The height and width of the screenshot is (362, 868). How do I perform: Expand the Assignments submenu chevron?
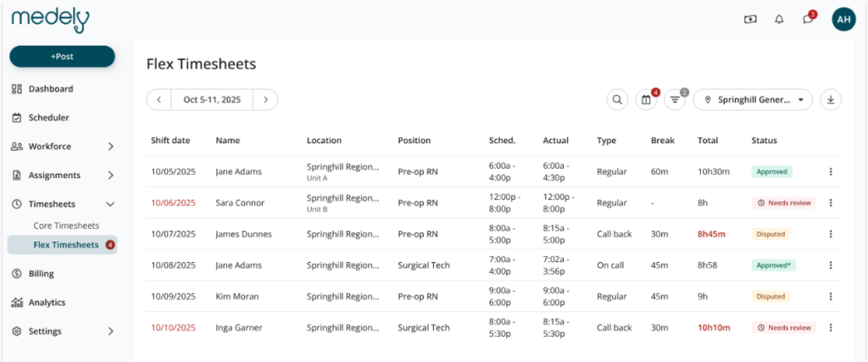tap(111, 175)
